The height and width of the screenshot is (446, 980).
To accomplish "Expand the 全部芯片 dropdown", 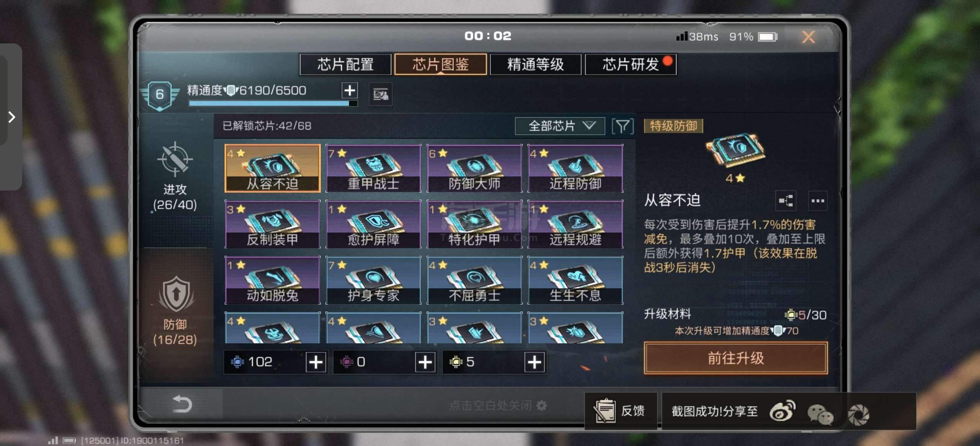I will pos(560,126).
